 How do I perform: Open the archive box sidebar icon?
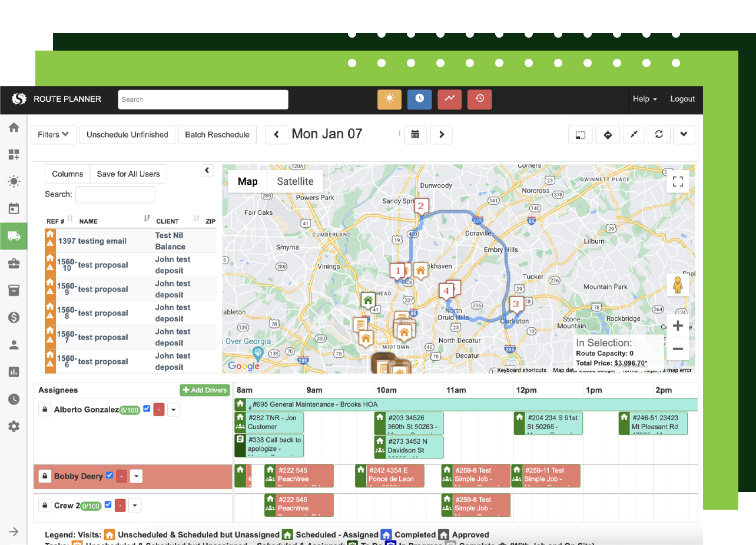click(x=14, y=290)
